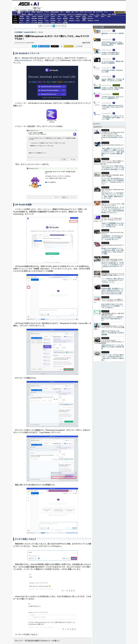
Task: Click the ASCII x AI site logo
Action: 29,4
